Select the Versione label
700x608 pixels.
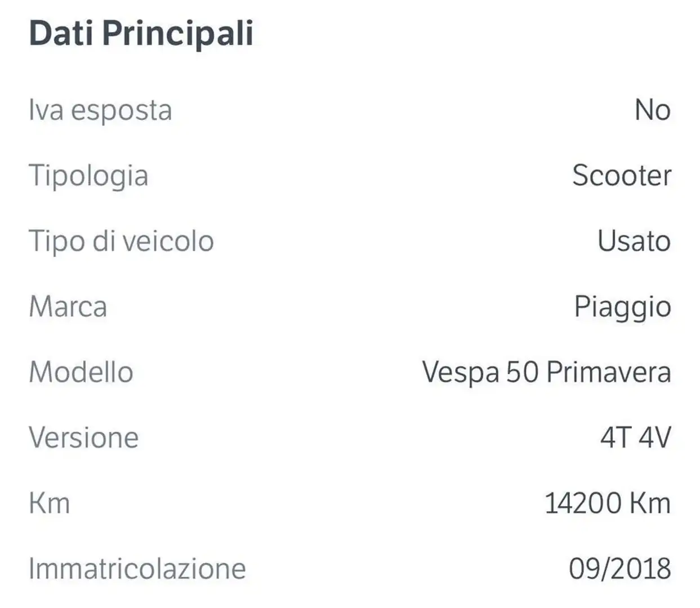pyautogui.click(x=83, y=437)
